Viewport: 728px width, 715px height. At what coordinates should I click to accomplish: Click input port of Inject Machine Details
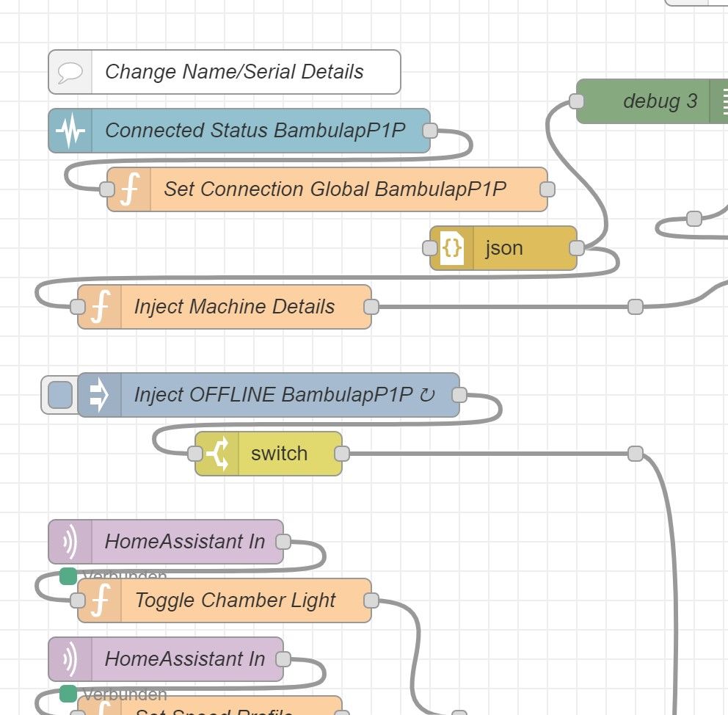[78, 307]
